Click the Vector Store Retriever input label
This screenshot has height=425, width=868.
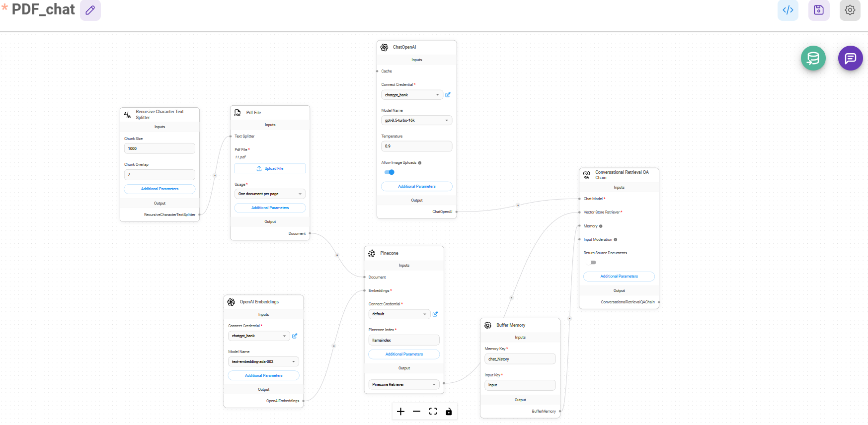(602, 212)
